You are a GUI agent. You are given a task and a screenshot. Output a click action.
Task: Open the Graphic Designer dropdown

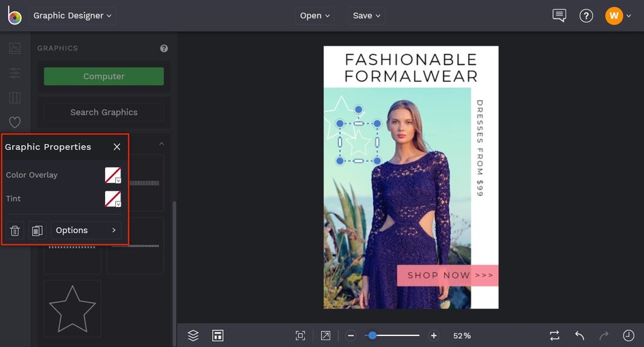pos(73,16)
